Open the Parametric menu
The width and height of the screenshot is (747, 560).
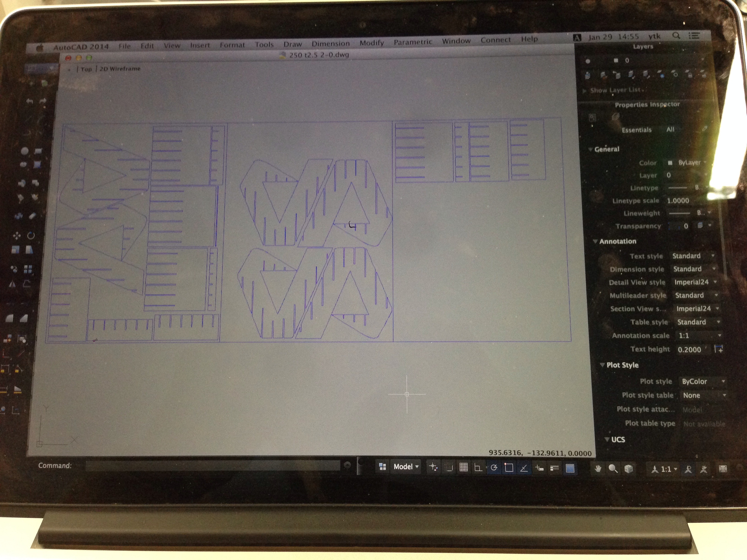pos(413,42)
